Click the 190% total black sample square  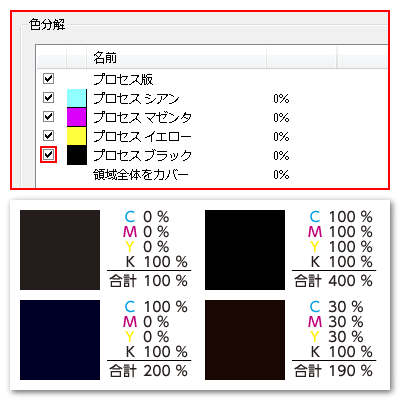coord(245,340)
